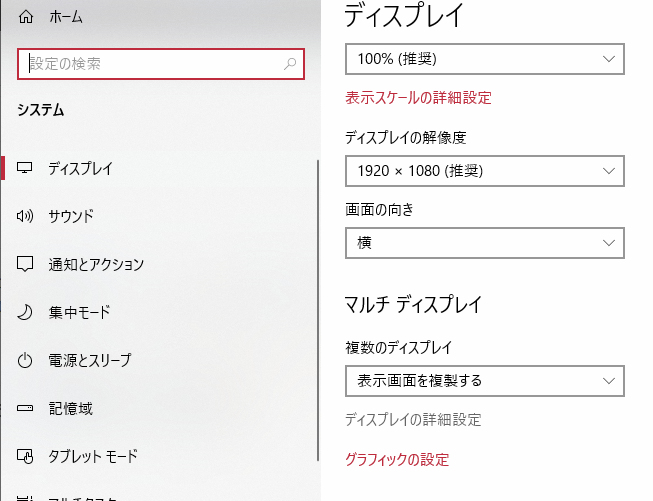Open the 横 orientation dropdown

(485, 243)
